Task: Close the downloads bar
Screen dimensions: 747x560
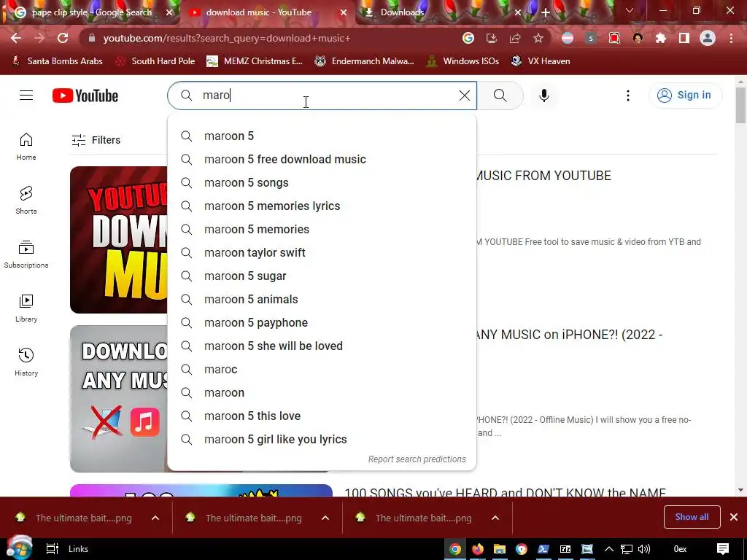Action: 734,517
